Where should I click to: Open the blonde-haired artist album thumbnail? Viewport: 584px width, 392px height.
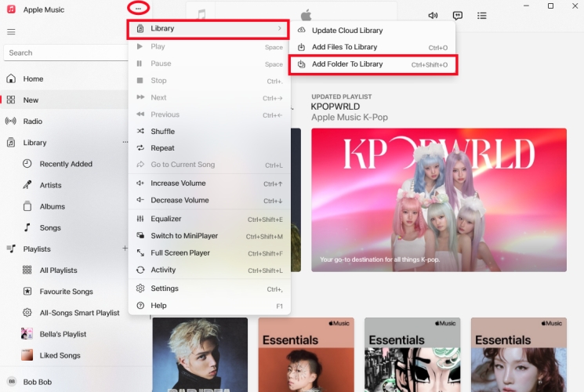[x=200, y=354]
